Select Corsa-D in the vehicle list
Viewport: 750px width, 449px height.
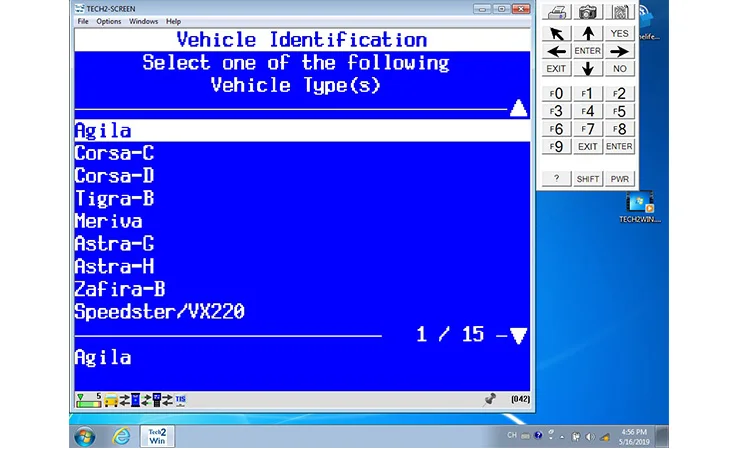click(x=302, y=175)
